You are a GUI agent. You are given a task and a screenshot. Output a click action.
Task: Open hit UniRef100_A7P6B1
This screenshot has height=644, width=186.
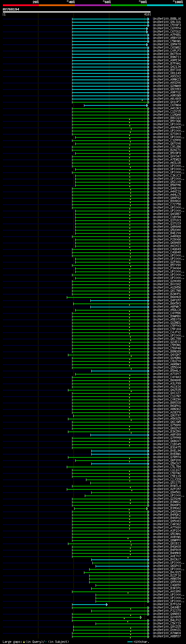point(167,35)
